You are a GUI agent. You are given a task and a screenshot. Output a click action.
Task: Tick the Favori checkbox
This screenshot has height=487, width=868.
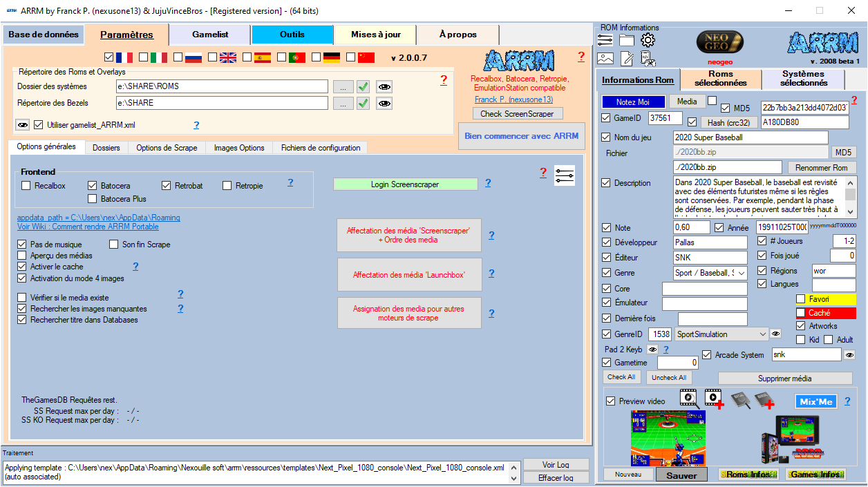[x=800, y=299]
